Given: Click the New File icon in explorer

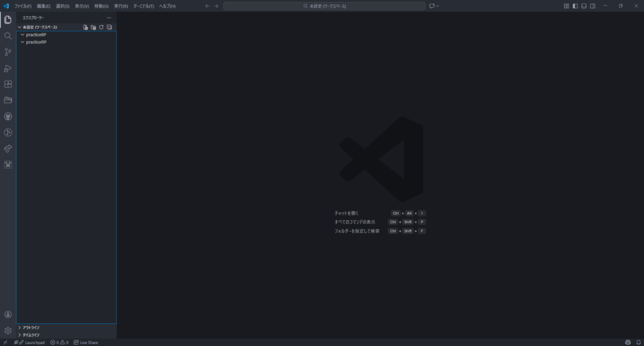Looking at the screenshot, I should pos(86,27).
